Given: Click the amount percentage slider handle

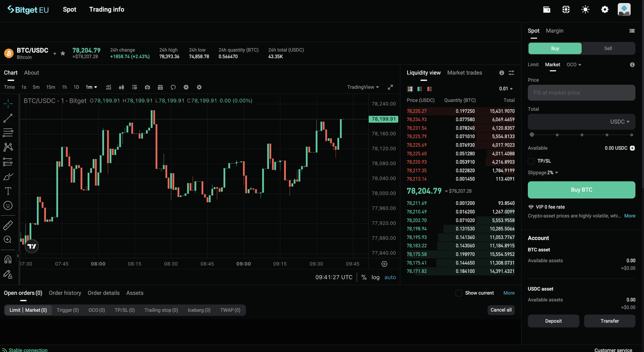Looking at the screenshot, I should 532,135.
